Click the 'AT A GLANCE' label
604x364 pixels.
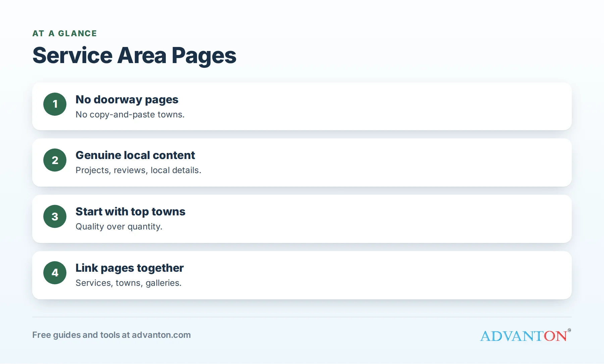tap(65, 33)
